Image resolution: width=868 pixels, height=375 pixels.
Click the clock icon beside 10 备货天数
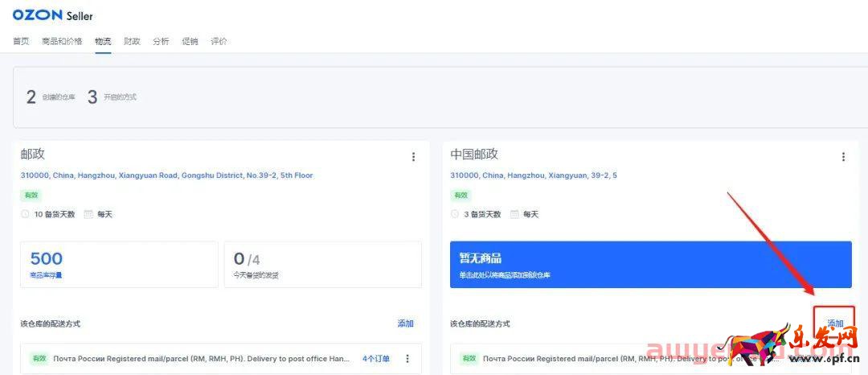point(25,214)
